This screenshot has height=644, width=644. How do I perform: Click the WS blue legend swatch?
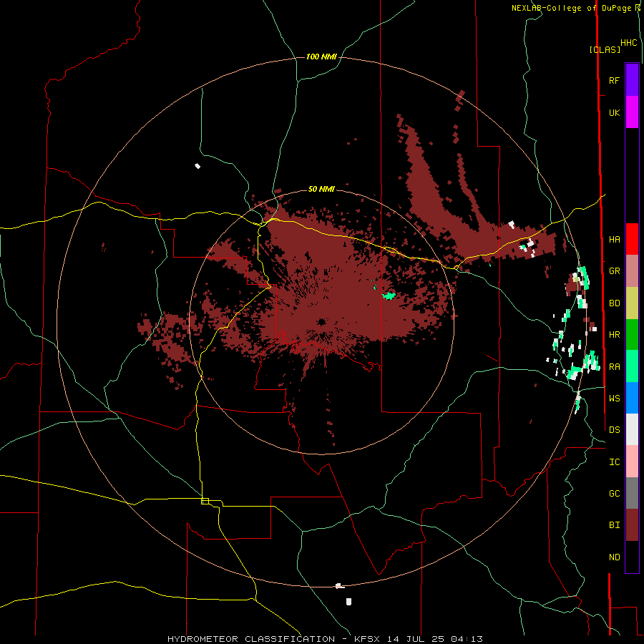click(x=632, y=398)
